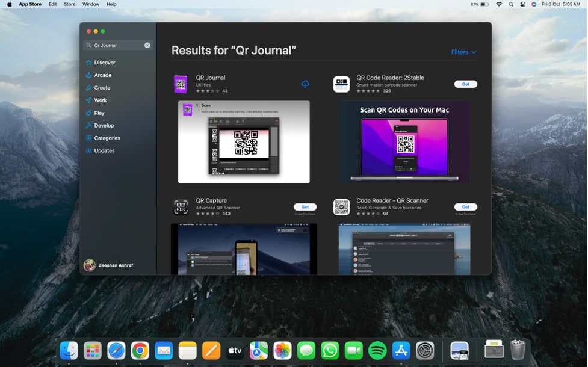Open Spotify from the dock

pos(377,350)
